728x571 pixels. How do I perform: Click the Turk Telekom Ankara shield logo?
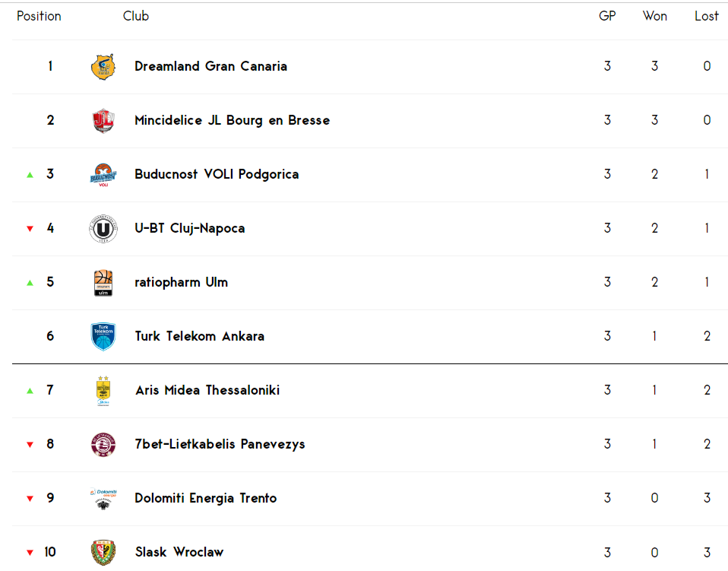(103, 336)
